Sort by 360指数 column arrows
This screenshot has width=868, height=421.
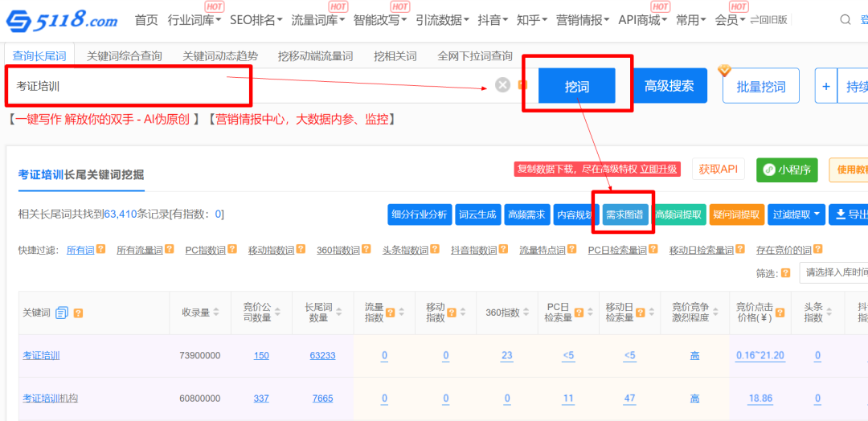pyautogui.click(x=524, y=313)
